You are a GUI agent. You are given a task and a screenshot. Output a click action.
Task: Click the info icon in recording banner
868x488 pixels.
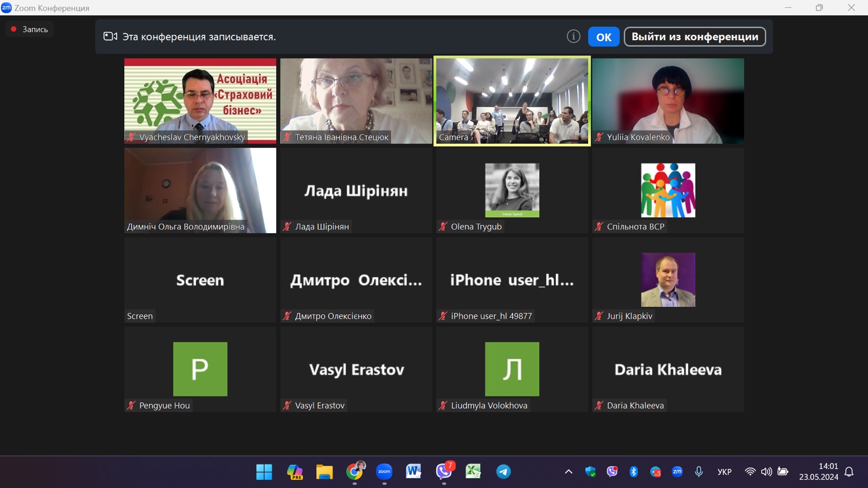[573, 36]
